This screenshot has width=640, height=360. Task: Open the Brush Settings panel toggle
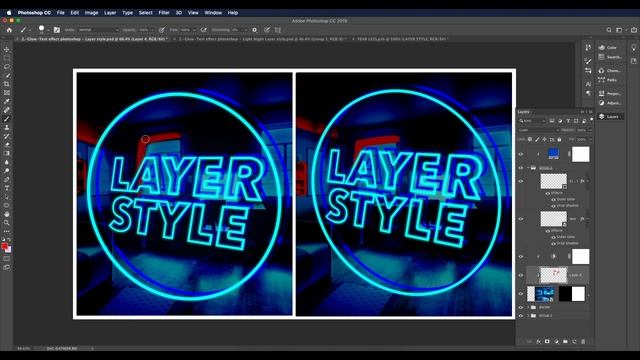pos(57,30)
